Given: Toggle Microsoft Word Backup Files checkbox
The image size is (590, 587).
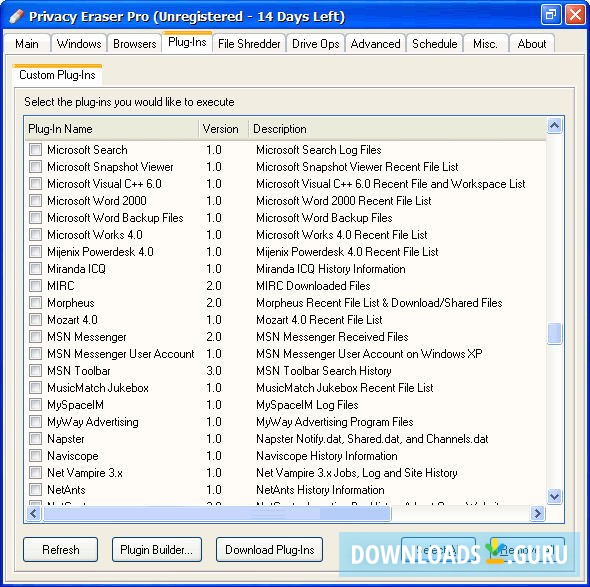Looking at the screenshot, I should (x=35, y=218).
